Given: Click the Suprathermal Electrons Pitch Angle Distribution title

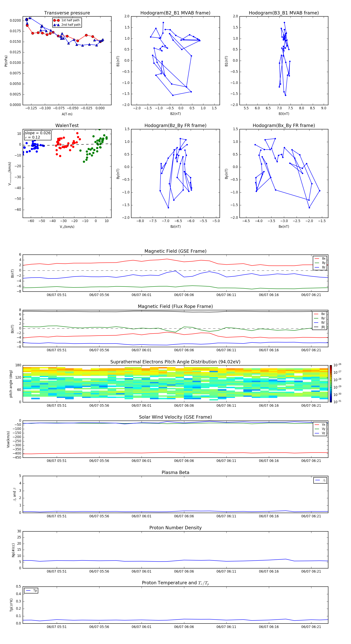Looking at the screenshot, I should click(x=175, y=362).
